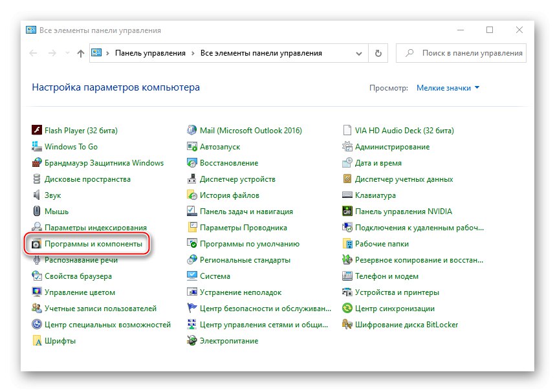Click the Свойства браузера icon

coord(37,276)
